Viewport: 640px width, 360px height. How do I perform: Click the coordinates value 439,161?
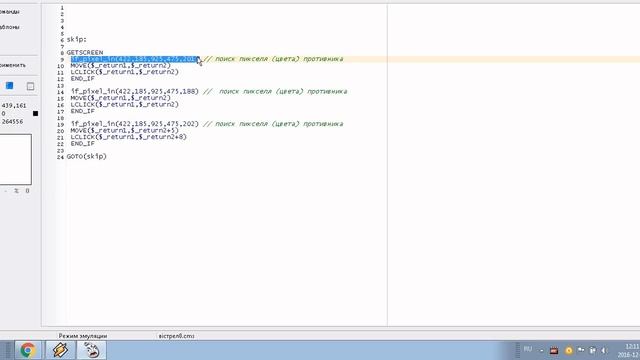click(x=14, y=106)
